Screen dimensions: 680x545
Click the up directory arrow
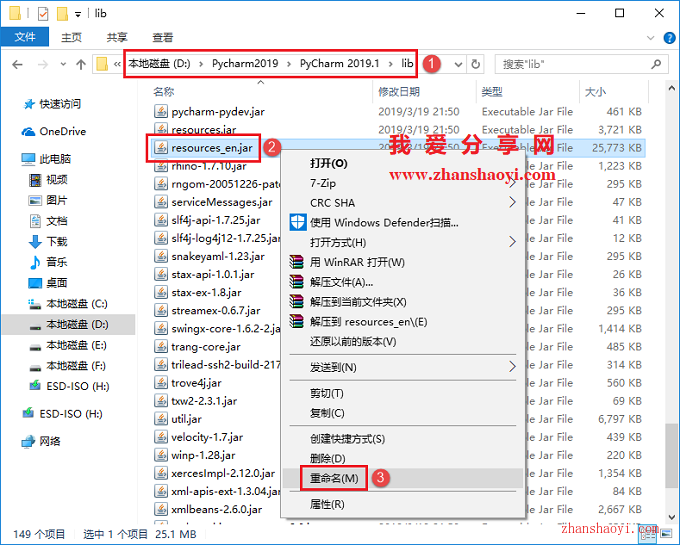coord(81,65)
